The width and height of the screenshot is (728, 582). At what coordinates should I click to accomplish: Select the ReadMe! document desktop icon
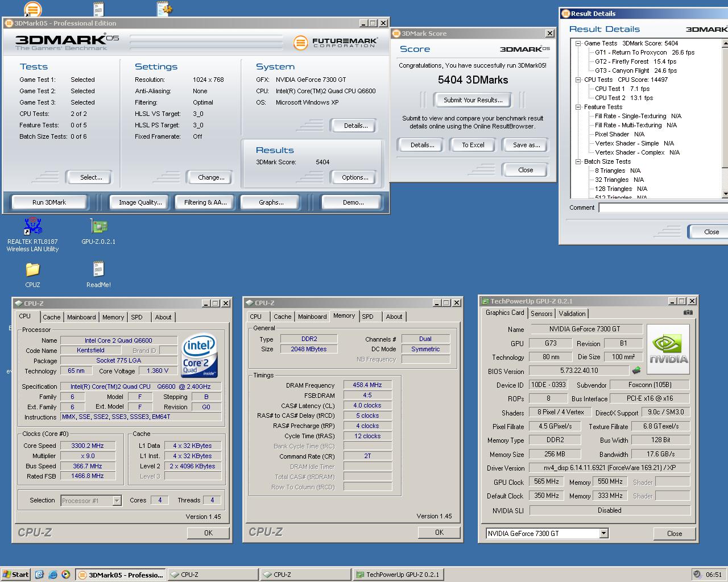98,275
